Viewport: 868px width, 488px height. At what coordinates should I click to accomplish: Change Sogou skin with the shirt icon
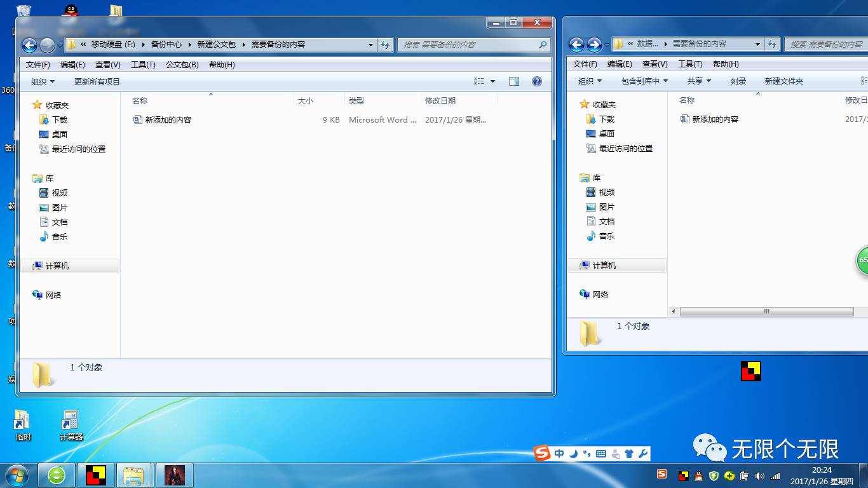coord(630,454)
